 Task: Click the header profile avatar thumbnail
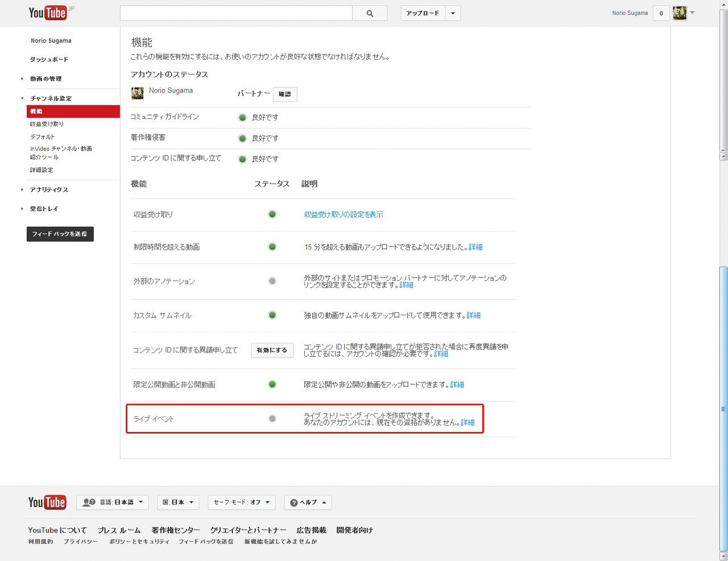680,13
